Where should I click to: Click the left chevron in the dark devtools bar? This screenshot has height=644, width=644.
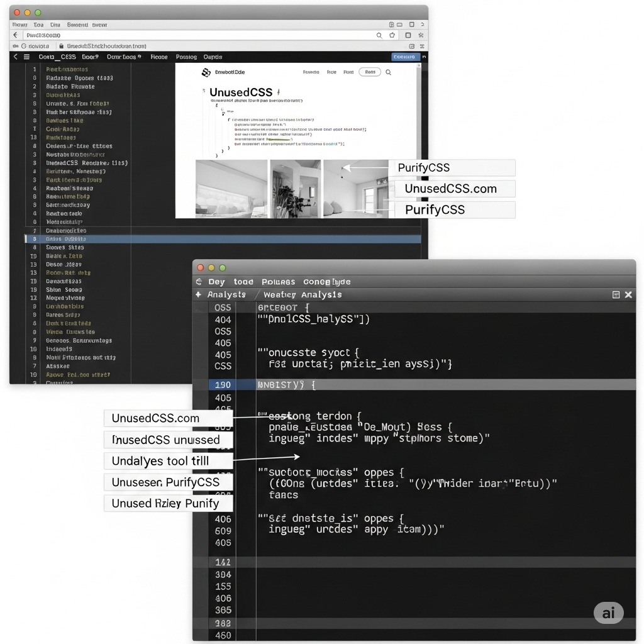click(16, 57)
